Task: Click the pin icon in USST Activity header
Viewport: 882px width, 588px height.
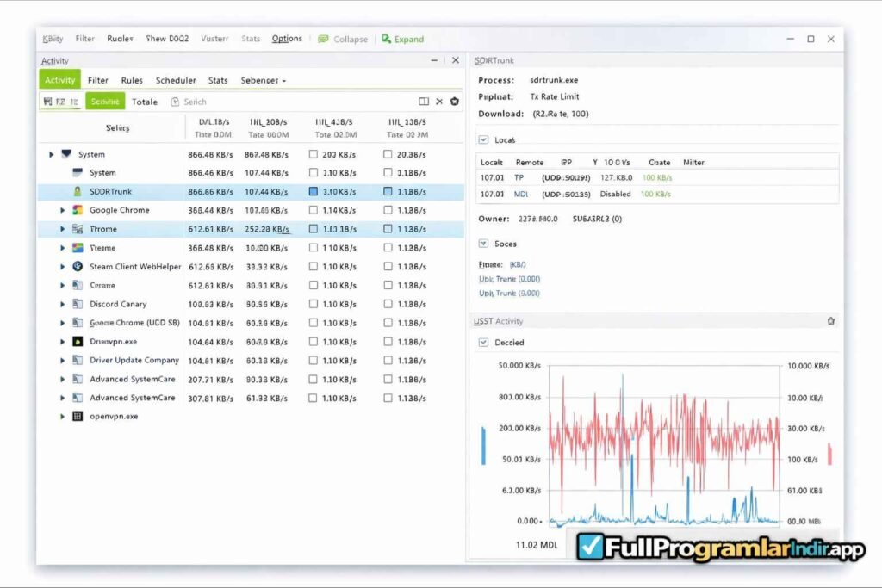Action: point(830,321)
